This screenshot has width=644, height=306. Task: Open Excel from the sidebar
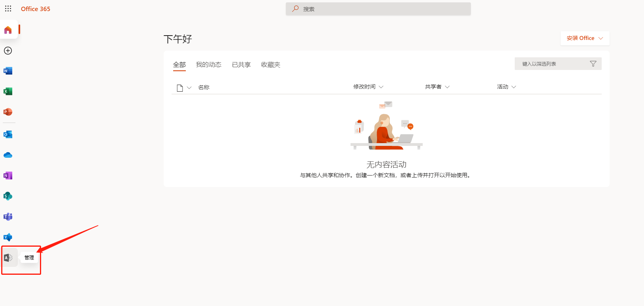pos(8,91)
